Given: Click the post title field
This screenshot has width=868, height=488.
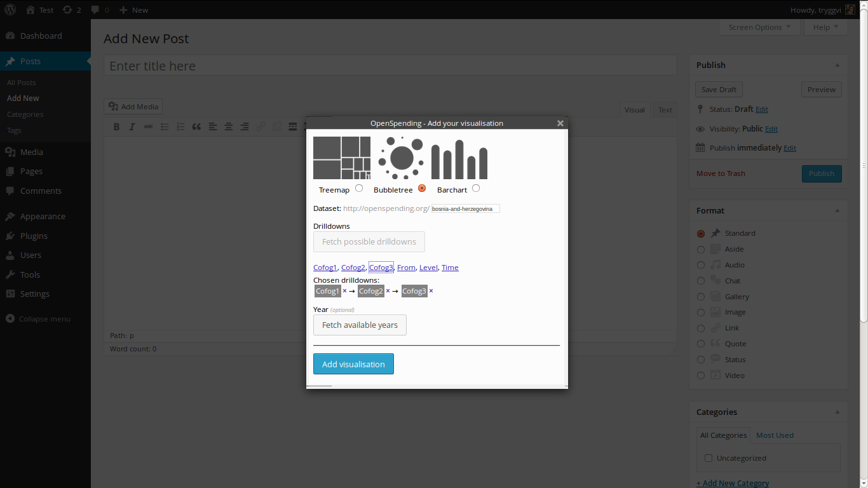Looking at the screenshot, I should [x=390, y=66].
